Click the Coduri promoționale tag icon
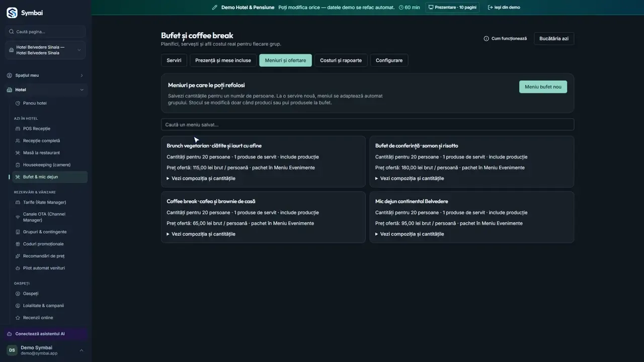Screen dimensions: 644x362 coord(18,244)
